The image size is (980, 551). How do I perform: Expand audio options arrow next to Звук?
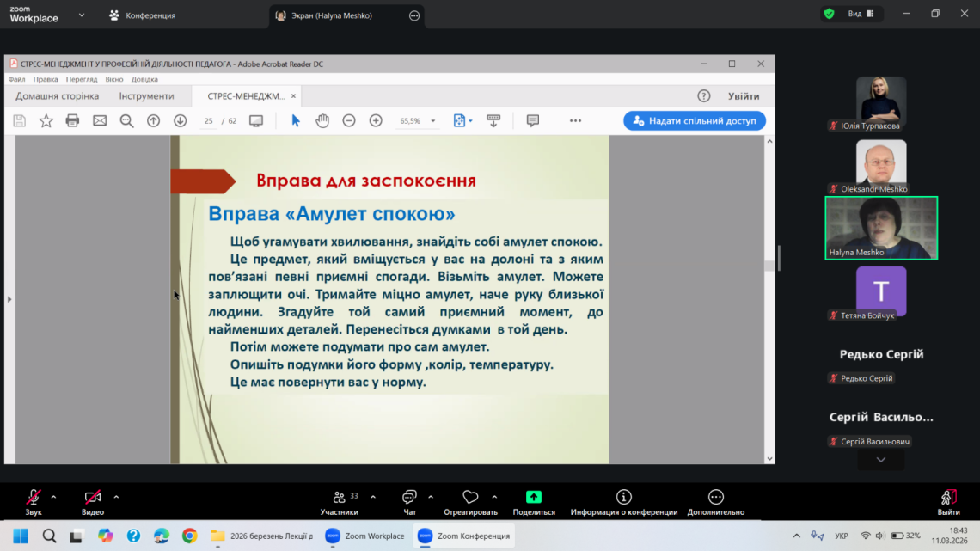pos(53,497)
